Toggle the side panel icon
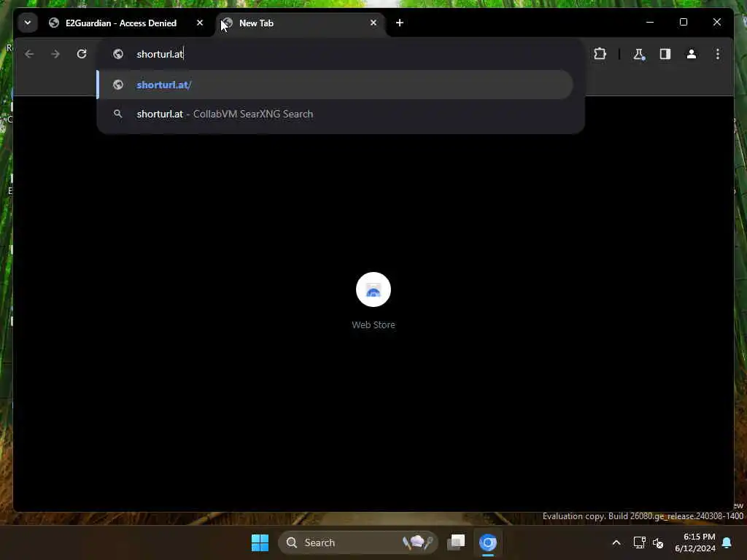The height and width of the screenshot is (560, 747). coord(665,54)
